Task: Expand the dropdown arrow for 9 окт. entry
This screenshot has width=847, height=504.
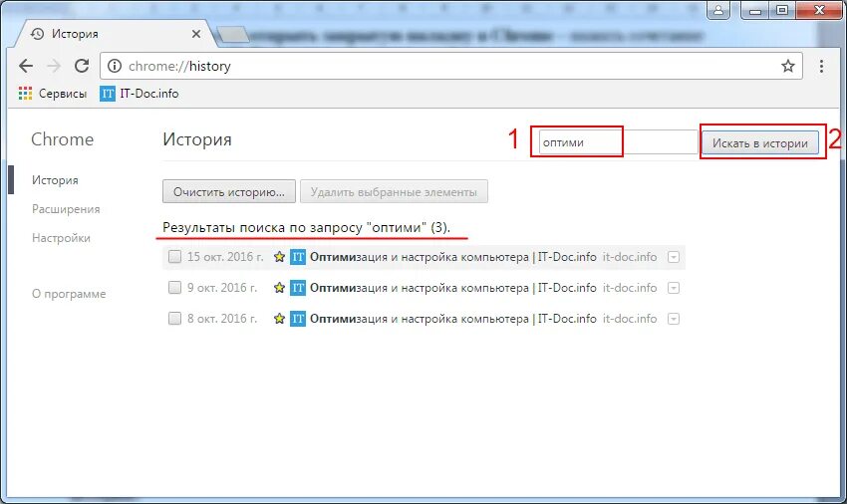Action: (673, 288)
